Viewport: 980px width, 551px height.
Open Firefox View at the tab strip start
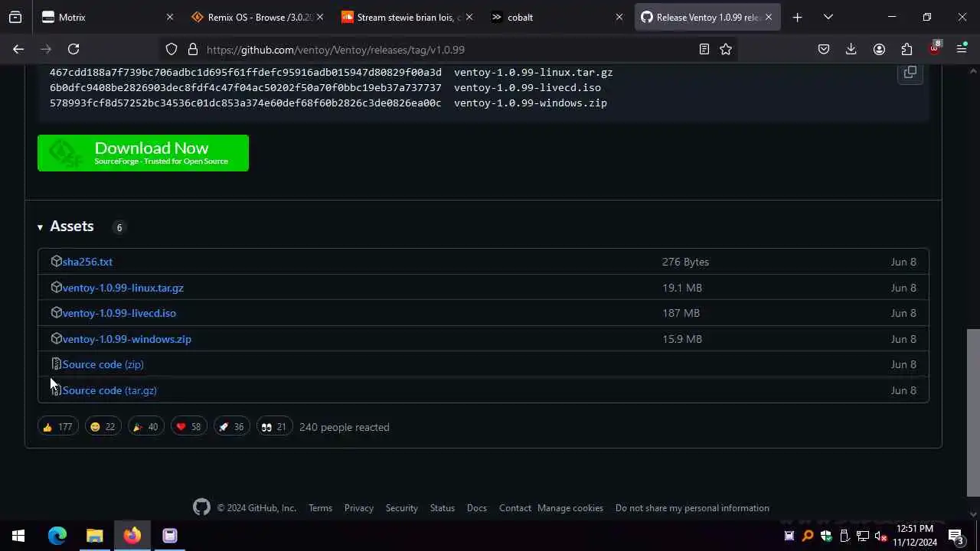click(x=15, y=17)
